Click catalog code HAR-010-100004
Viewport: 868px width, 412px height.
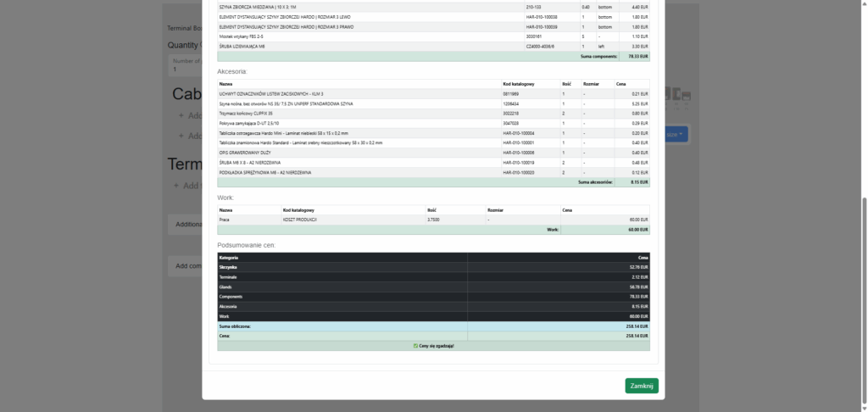coord(518,133)
